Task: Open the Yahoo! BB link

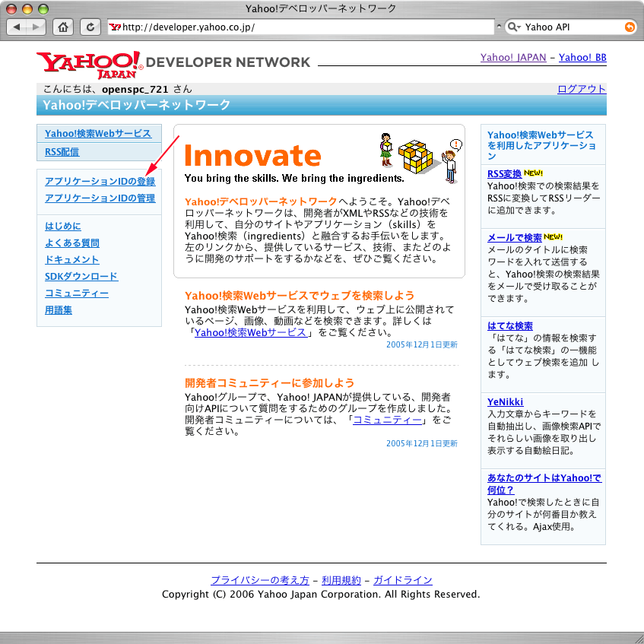Action: [582, 58]
